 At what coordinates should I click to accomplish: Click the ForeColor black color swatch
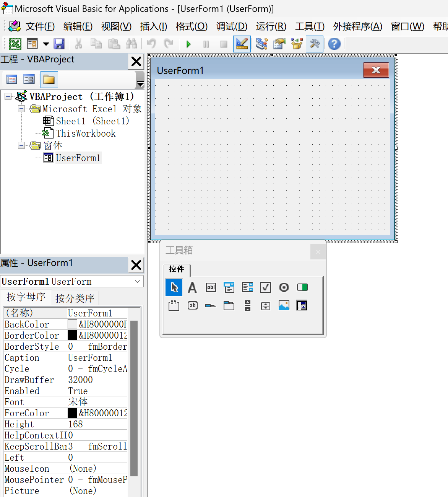pyautogui.click(x=72, y=413)
